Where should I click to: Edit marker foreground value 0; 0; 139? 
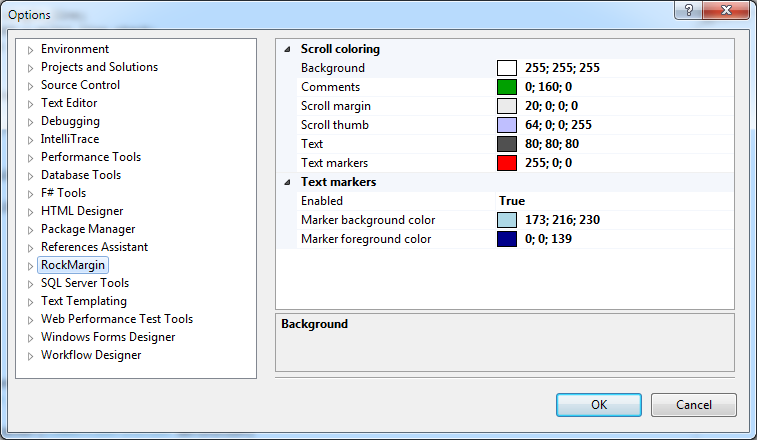[548, 239]
